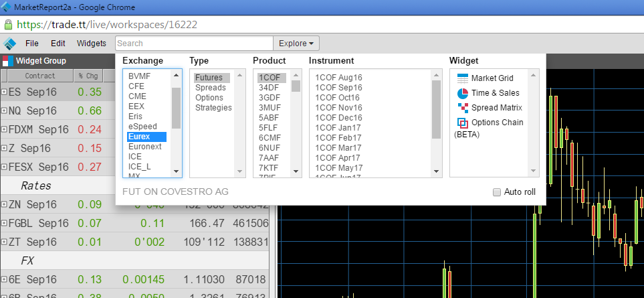Click the Exchange list scroll down arrow
The image size is (644, 298).
(176, 172)
